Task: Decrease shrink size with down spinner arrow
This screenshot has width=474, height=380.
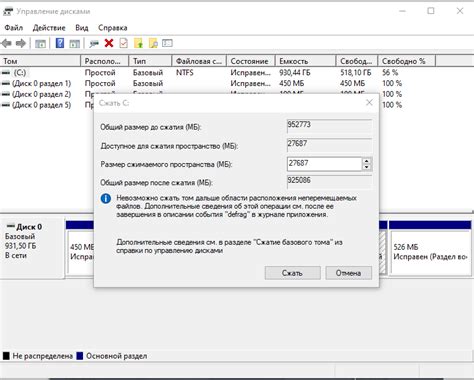Action: pos(367,167)
